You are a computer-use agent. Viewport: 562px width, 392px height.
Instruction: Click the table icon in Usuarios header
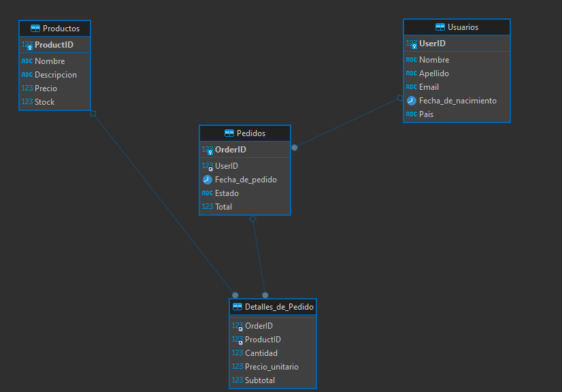(x=440, y=27)
